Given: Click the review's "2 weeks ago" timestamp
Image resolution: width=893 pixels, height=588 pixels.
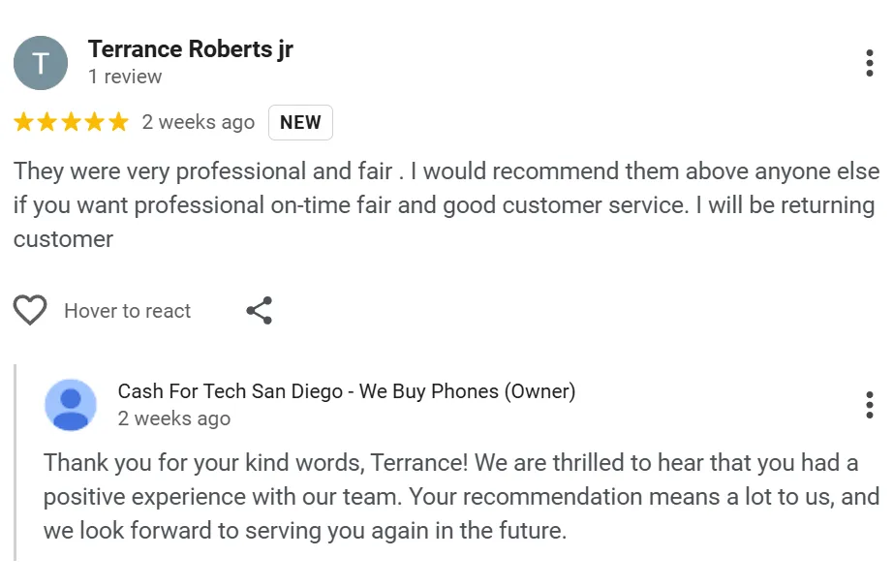Looking at the screenshot, I should click(198, 122).
